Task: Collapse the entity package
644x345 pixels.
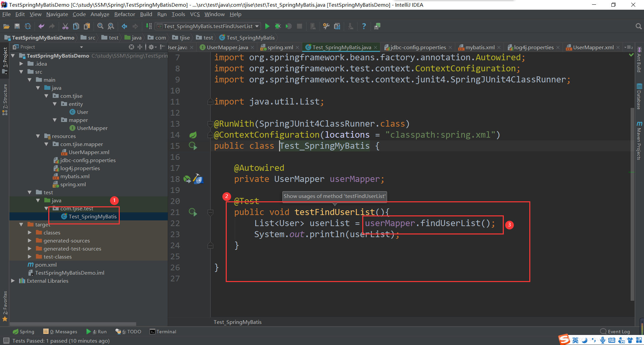Action: [55, 104]
